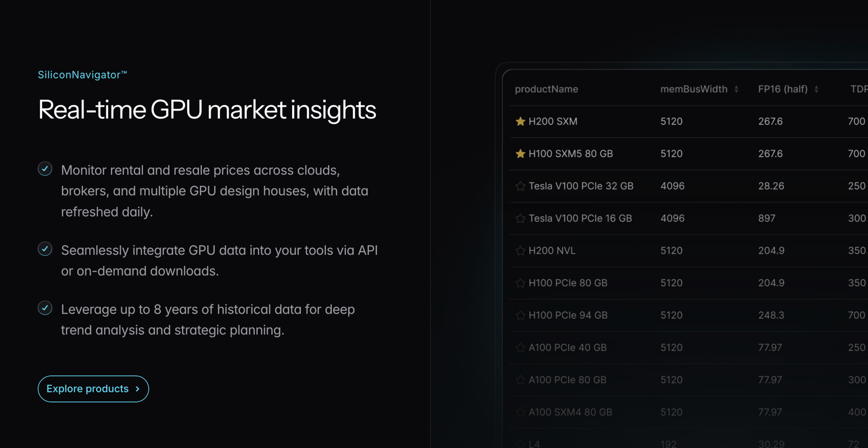Click the checkmark beside Monitor rental prices
This screenshot has width=868, height=448.
(45, 169)
